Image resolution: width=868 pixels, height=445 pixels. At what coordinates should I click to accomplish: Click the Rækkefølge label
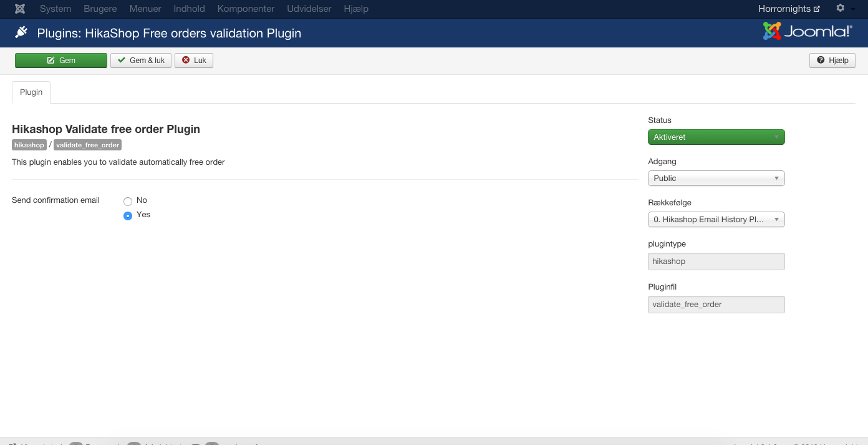[x=670, y=203]
